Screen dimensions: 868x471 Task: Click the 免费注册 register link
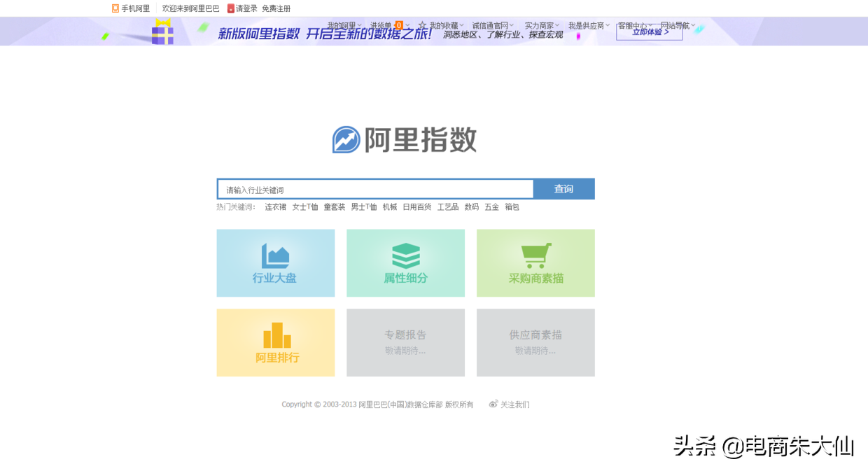tap(276, 8)
